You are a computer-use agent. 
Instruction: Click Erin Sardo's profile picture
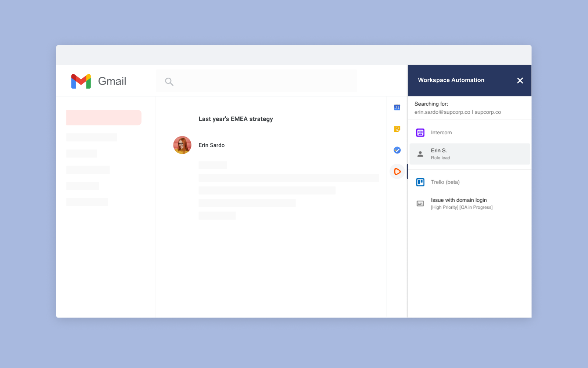(182, 145)
